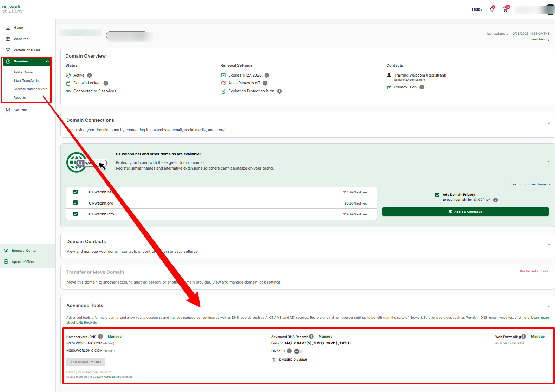The height and width of the screenshot is (392, 555).
Task: Click Manage next to Advanced DNS Records
Action: coord(325,337)
